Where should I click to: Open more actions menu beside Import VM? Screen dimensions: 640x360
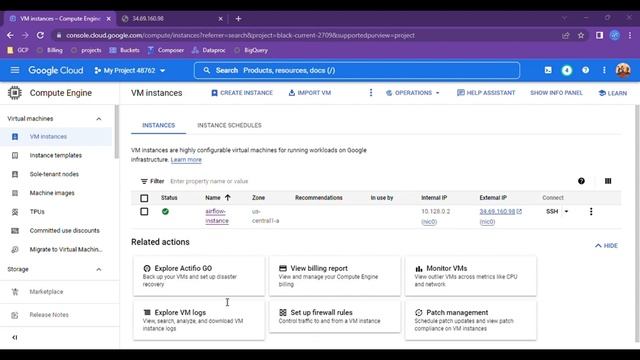point(371,93)
